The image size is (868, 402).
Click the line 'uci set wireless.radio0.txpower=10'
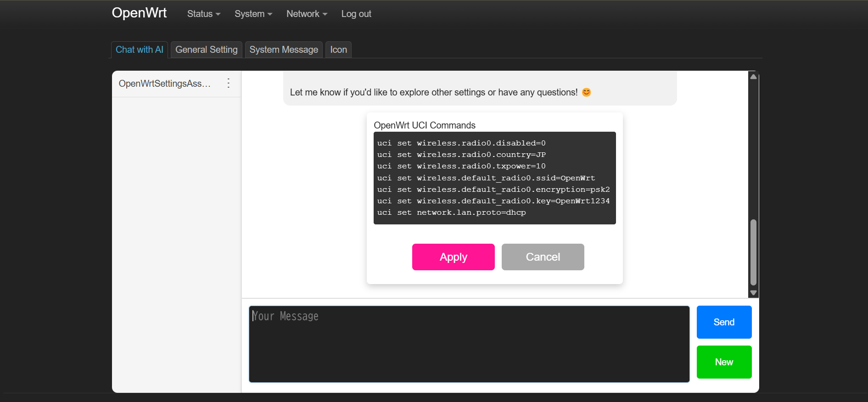(x=461, y=166)
